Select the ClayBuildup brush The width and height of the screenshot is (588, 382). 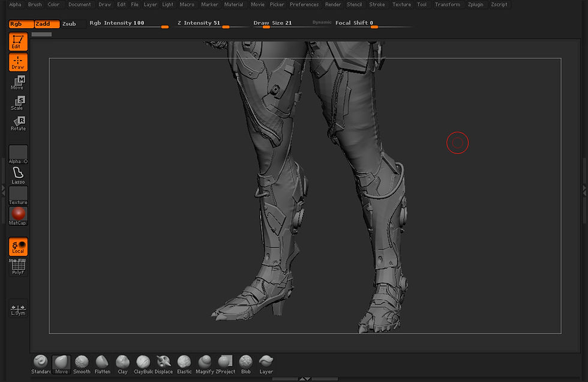pyautogui.click(x=143, y=362)
